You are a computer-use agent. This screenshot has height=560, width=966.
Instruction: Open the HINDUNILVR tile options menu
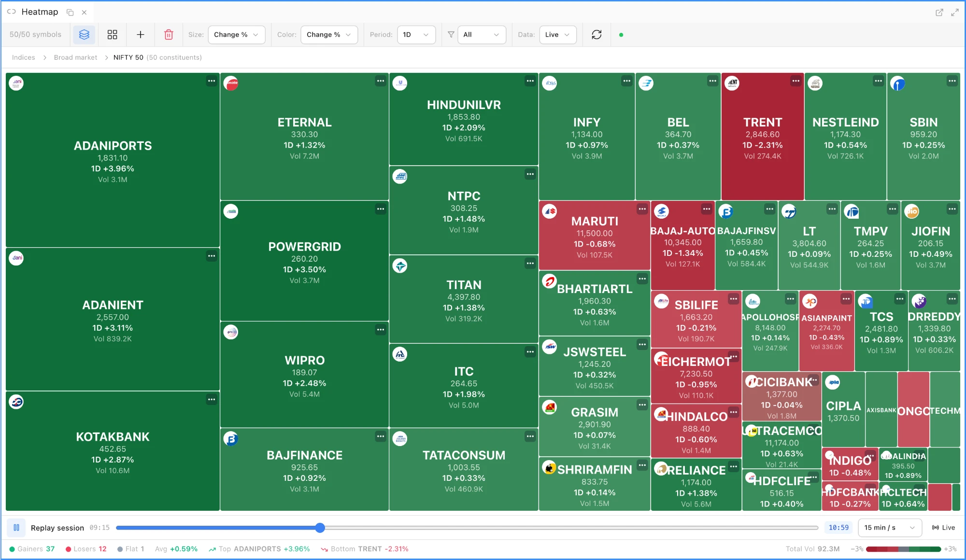pyautogui.click(x=530, y=81)
